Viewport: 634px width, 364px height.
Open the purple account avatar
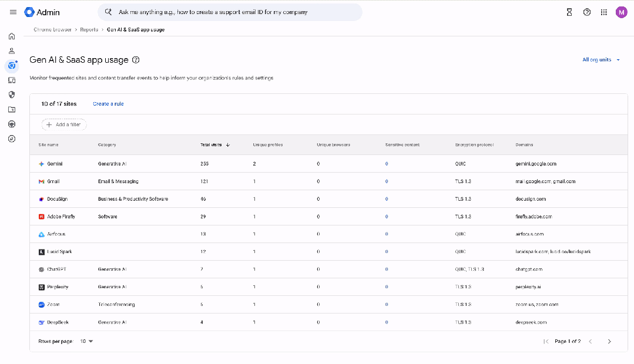point(621,12)
